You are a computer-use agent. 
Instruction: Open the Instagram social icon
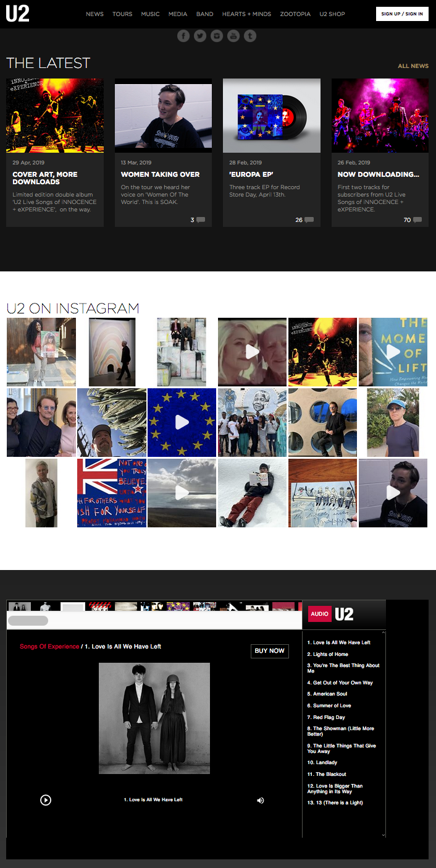click(x=216, y=36)
